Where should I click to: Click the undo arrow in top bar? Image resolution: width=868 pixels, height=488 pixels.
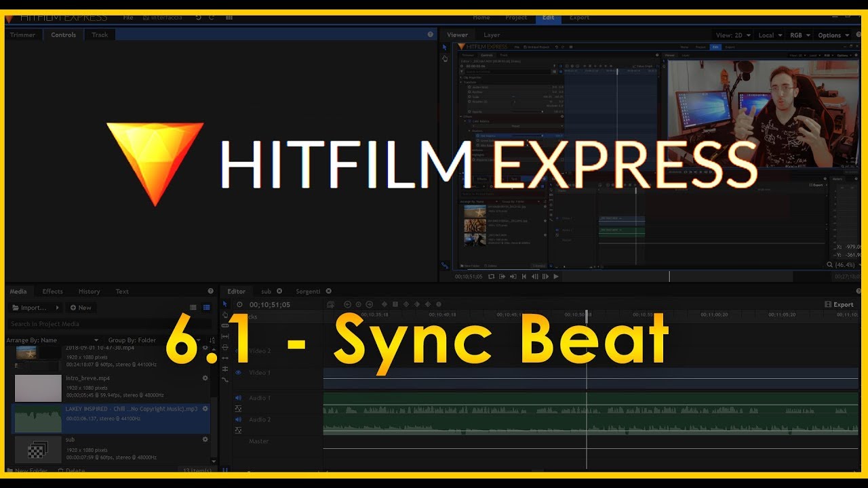pos(198,18)
